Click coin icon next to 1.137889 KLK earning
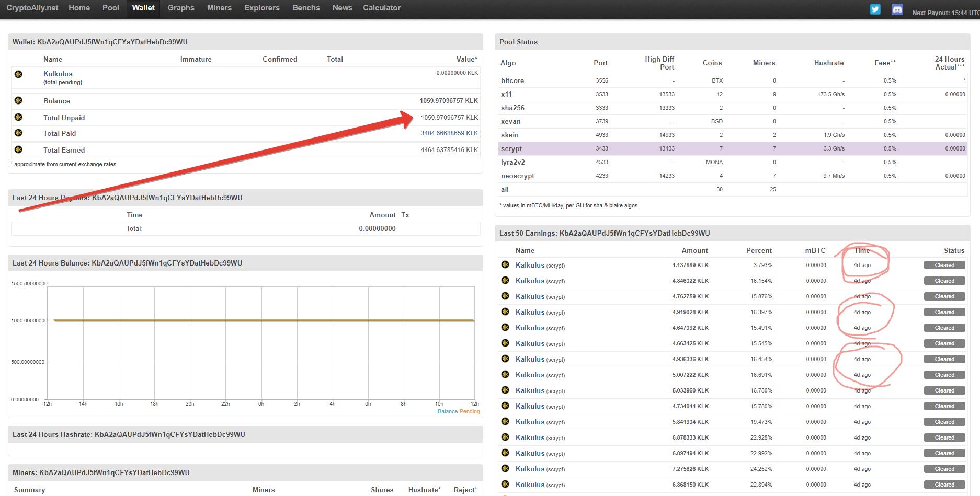The width and height of the screenshot is (980, 496). [505, 264]
